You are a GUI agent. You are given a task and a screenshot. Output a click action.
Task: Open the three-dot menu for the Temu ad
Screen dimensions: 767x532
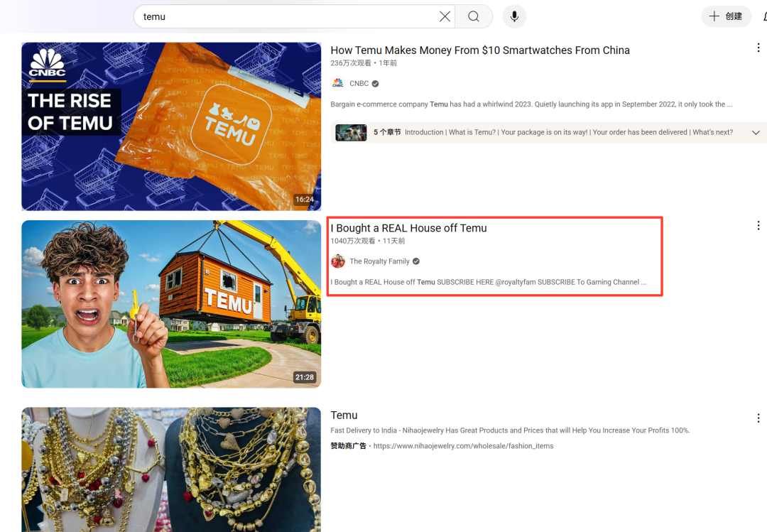point(758,418)
